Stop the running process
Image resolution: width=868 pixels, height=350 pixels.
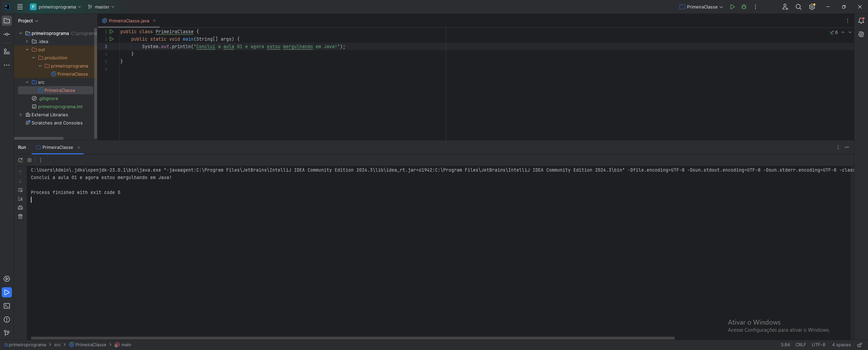tap(29, 160)
